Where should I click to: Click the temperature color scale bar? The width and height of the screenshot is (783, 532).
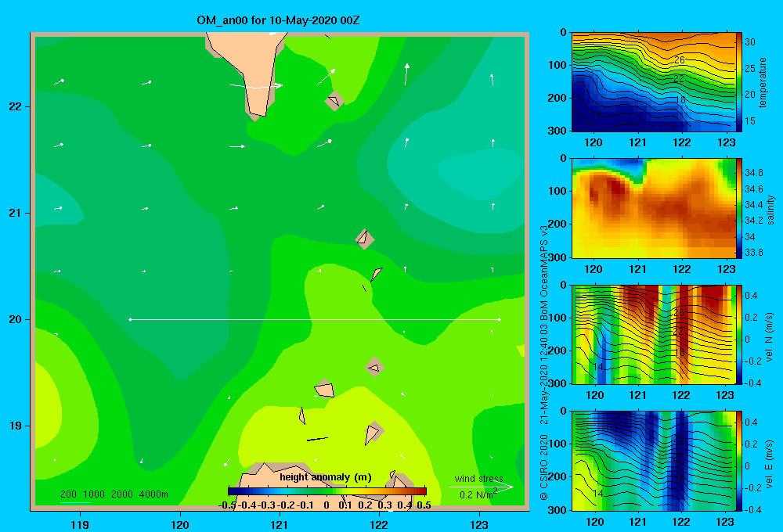tap(739, 82)
